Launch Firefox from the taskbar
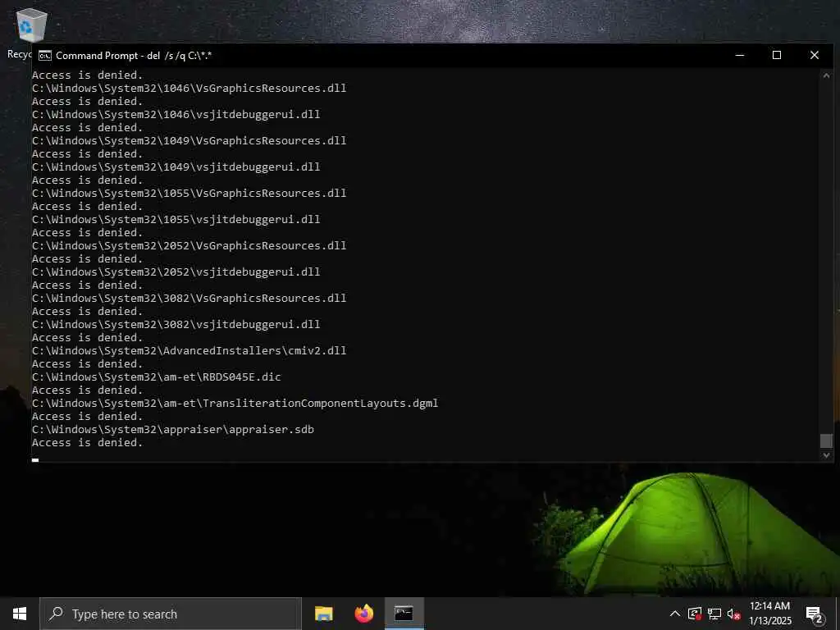Image resolution: width=840 pixels, height=630 pixels. click(x=363, y=614)
